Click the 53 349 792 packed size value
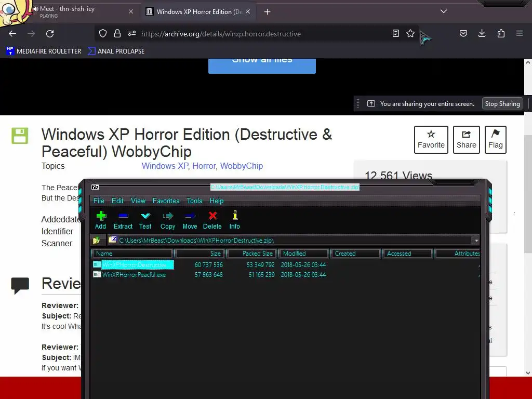532x399 pixels. [x=261, y=264]
